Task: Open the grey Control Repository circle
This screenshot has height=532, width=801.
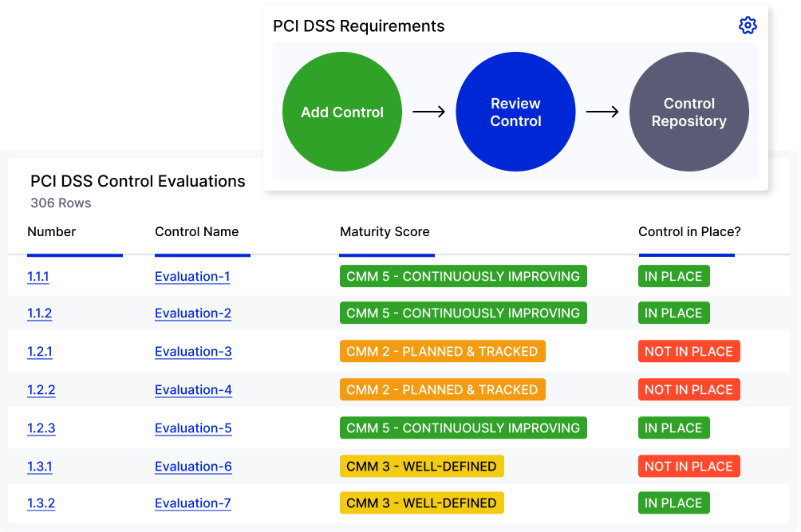Action: (x=689, y=112)
